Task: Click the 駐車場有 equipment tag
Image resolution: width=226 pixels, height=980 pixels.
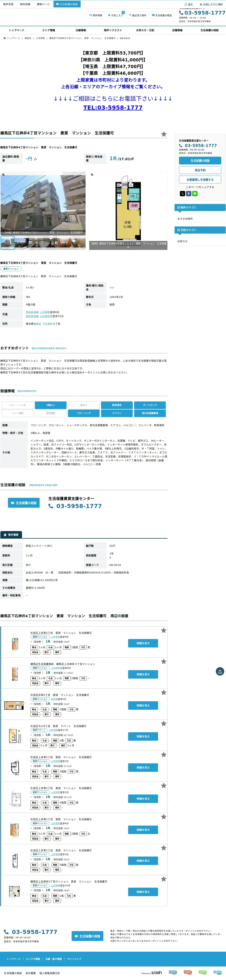Action: click(x=117, y=405)
